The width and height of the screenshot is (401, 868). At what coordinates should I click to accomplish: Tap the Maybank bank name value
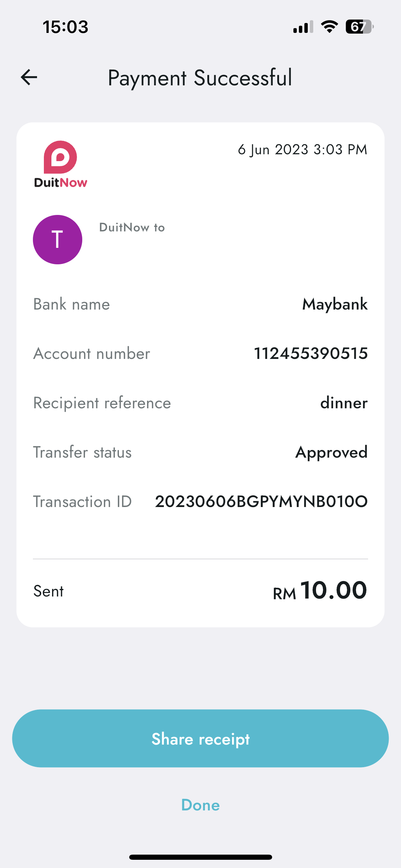335,304
